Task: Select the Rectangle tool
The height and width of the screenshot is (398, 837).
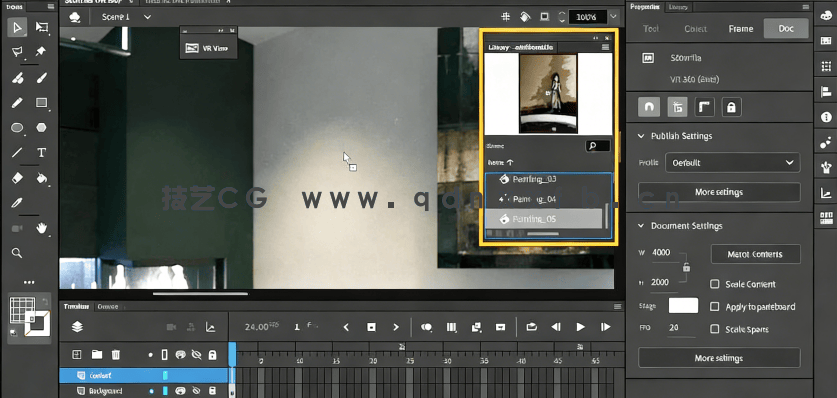Action: pos(41,102)
